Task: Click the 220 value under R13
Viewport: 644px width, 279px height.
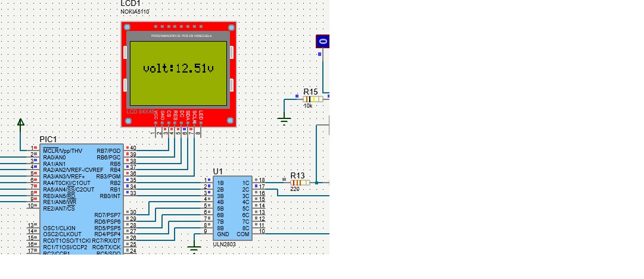Action: pyautogui.click(x=294, y=189)
